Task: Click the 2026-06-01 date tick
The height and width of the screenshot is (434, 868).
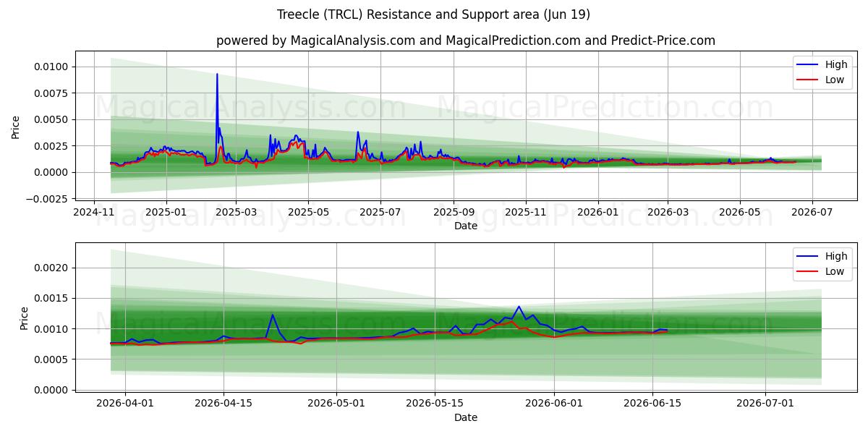Action: (554, 404)
